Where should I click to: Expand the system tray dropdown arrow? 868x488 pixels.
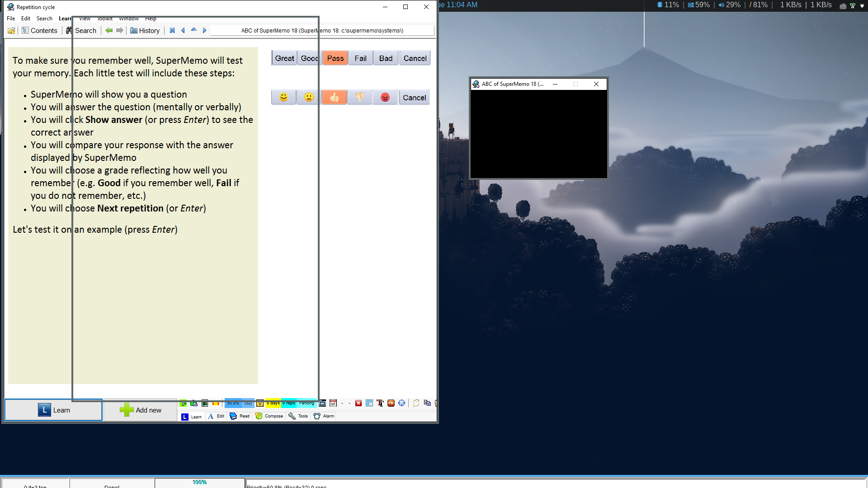[x=863, y=5]
